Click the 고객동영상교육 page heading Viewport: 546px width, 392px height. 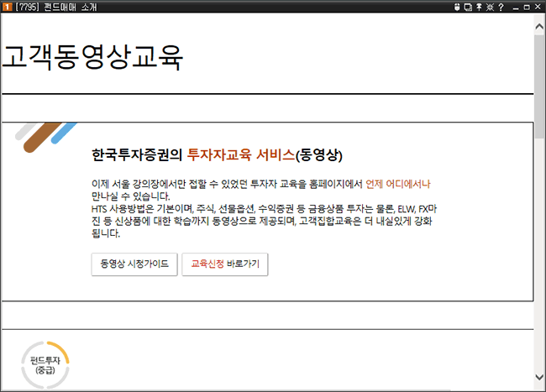pos(92,57)
